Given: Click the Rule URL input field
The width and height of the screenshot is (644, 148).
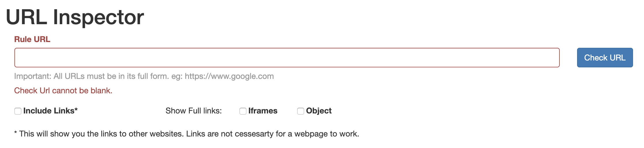Looking at the screenshot, I should (287, 58).
